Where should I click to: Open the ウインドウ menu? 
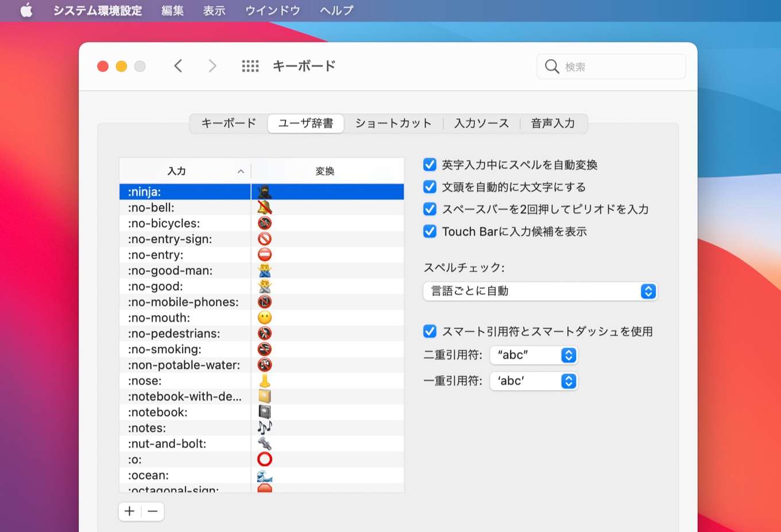tap(273, 10)
